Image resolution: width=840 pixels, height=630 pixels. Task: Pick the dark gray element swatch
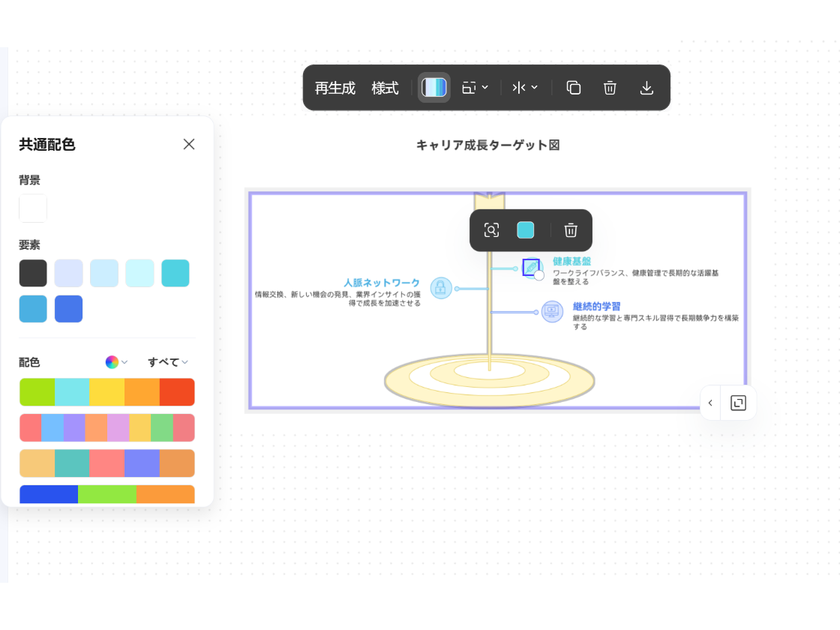(x=33, y=273)
